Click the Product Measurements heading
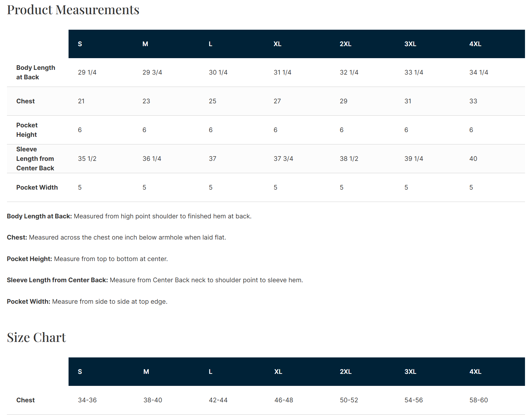 [73, 10]
